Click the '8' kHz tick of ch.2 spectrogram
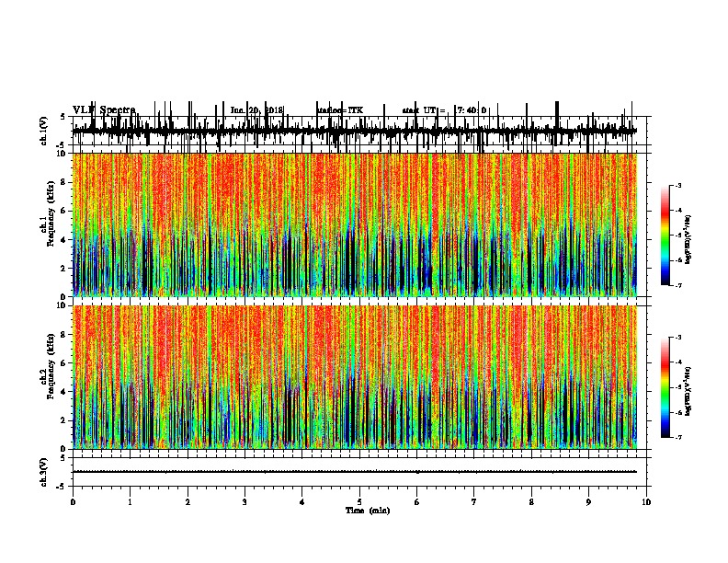Image resolution: width=728 pixels, height=563 pixels. coord(64,335)
